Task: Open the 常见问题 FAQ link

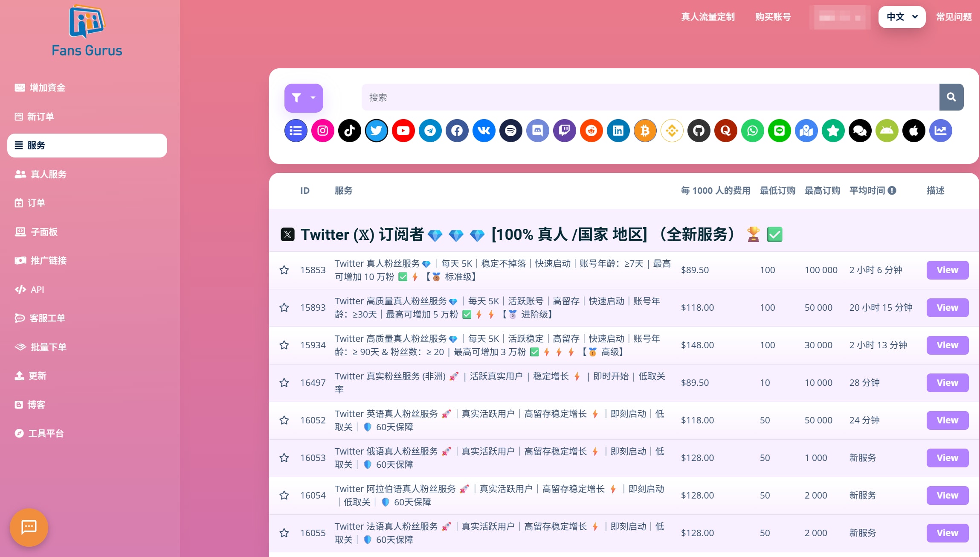Action: [954, 17]
